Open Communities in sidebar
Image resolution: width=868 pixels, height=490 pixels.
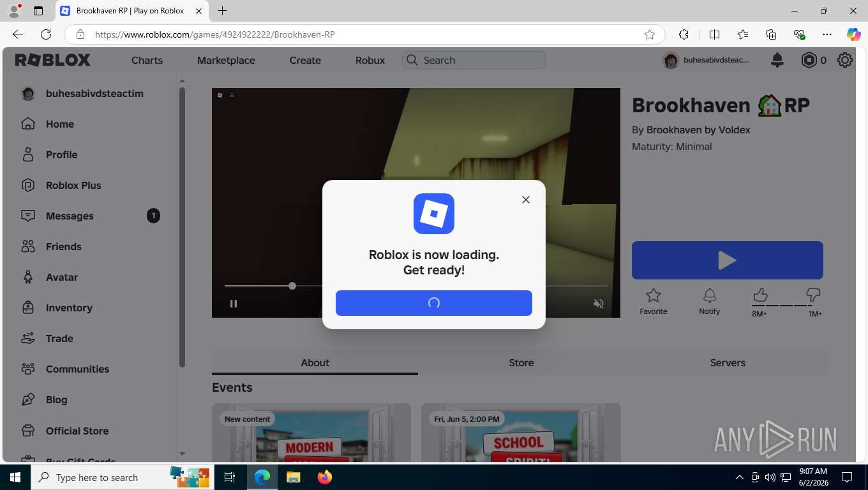coord(65,369)
